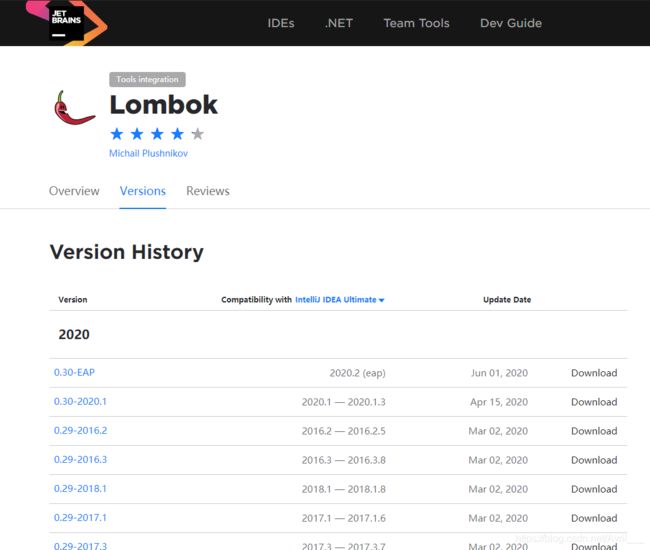650x550 pixels.
Task: Click the 2018.1 — 2018.1.8 compatibility cell
Action: tap(344, 489)
